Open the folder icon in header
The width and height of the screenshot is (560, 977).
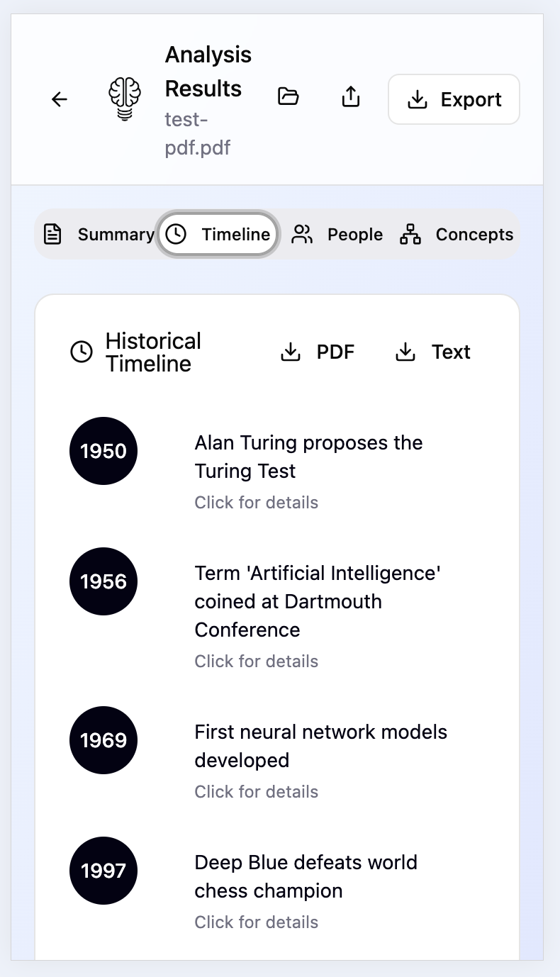coord(288,96)
